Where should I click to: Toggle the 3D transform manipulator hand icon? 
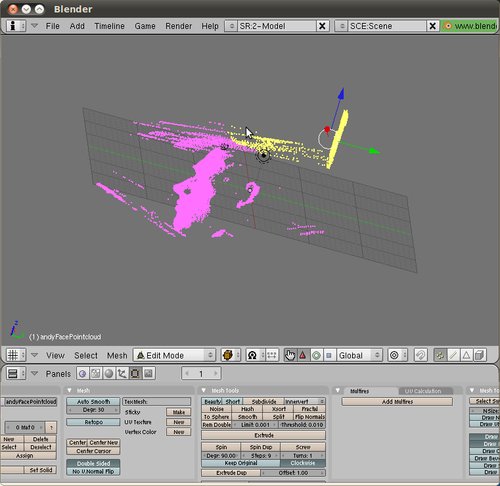pyautogui.click(x=290, y=355)
